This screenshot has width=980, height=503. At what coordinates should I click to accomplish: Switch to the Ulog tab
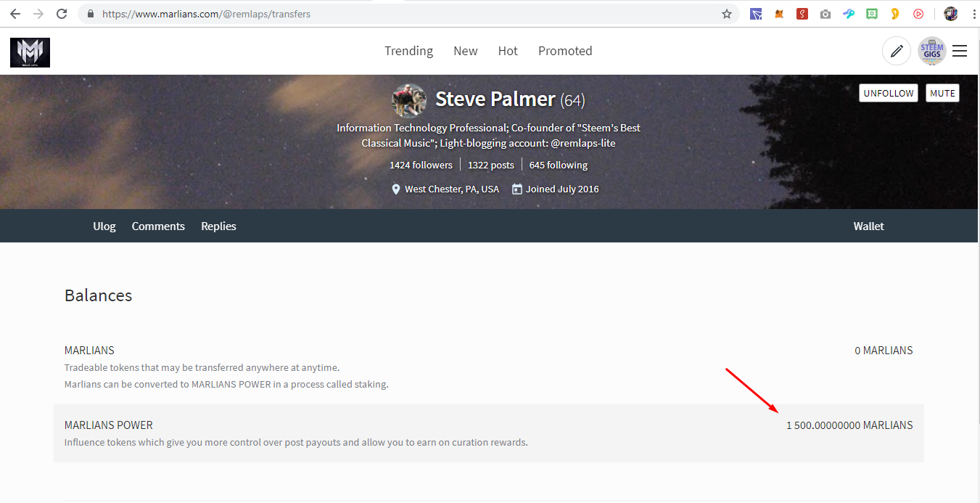coord(104,226)
